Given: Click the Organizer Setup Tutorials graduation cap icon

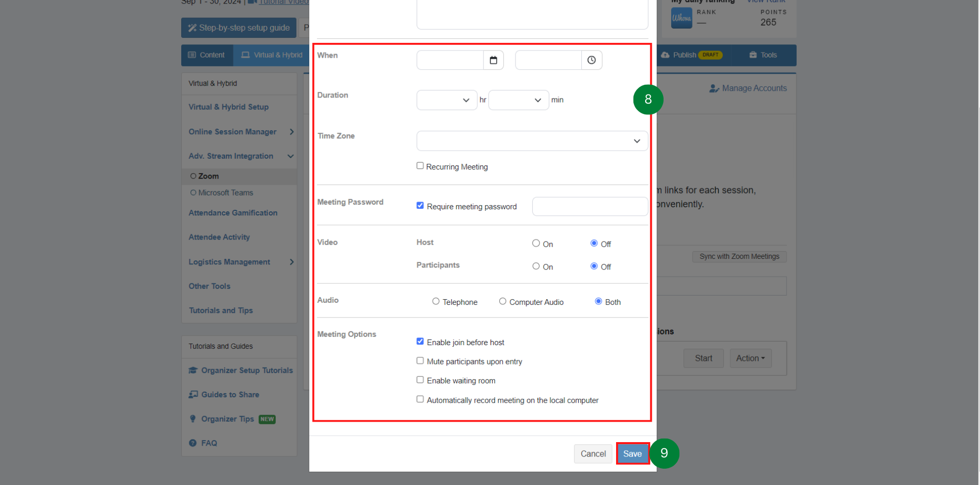Looking at the screenshot, I should click(x=193, y=371).
